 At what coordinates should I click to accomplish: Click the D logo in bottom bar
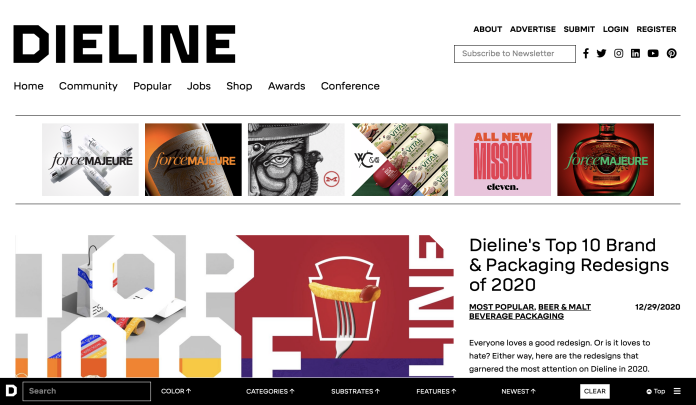11,391
